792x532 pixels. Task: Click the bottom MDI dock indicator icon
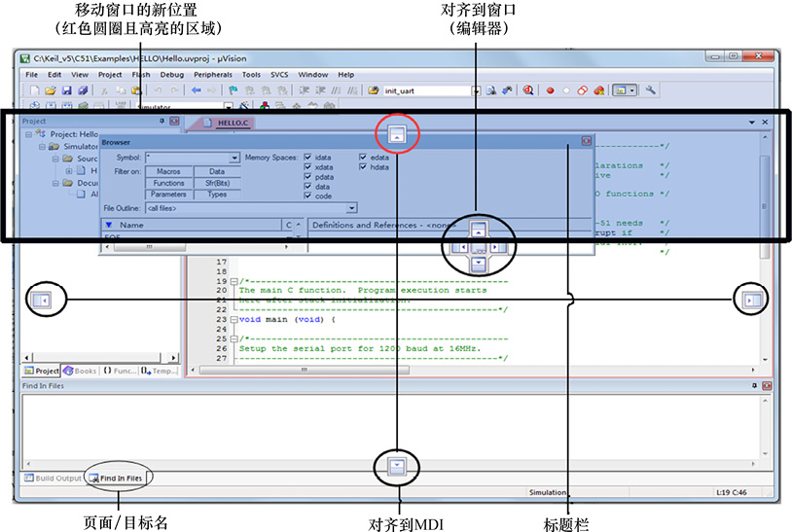(397, 466)
